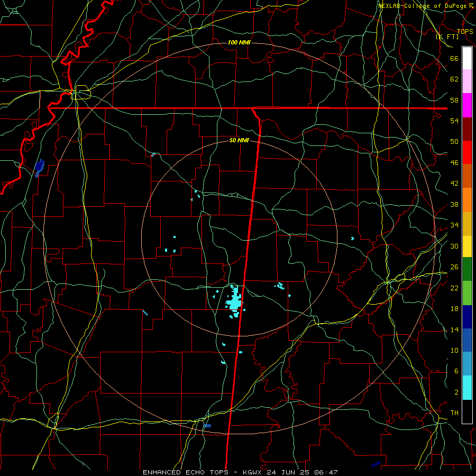Click the '100 NMI' range ring label
The width and height of the screenshot is (476, 476).
pos(239,42)
